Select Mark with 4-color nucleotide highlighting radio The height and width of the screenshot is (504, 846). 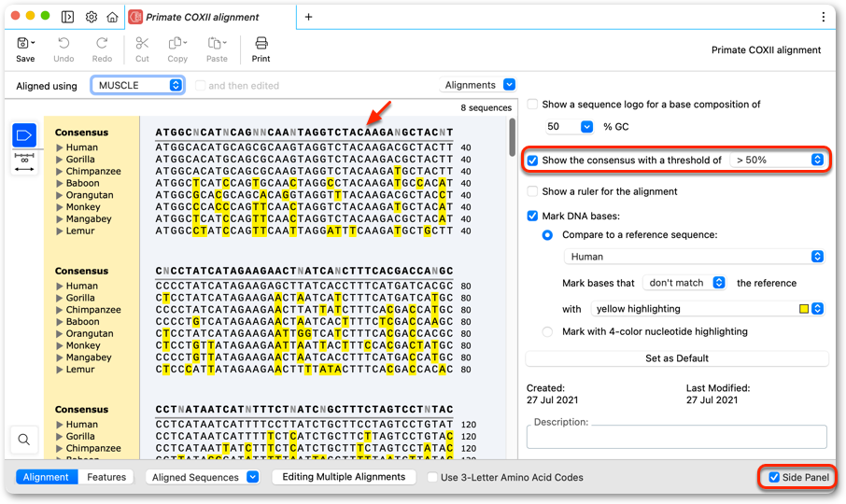[x=547, y=332]
